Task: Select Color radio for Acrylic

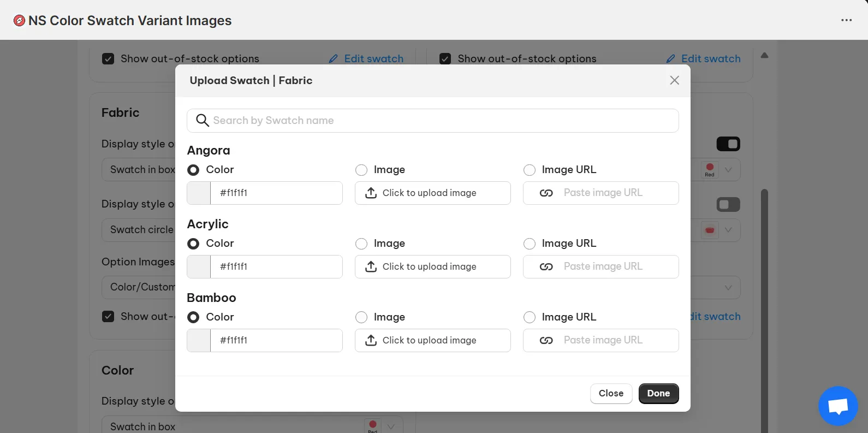Action: point(193,244)
